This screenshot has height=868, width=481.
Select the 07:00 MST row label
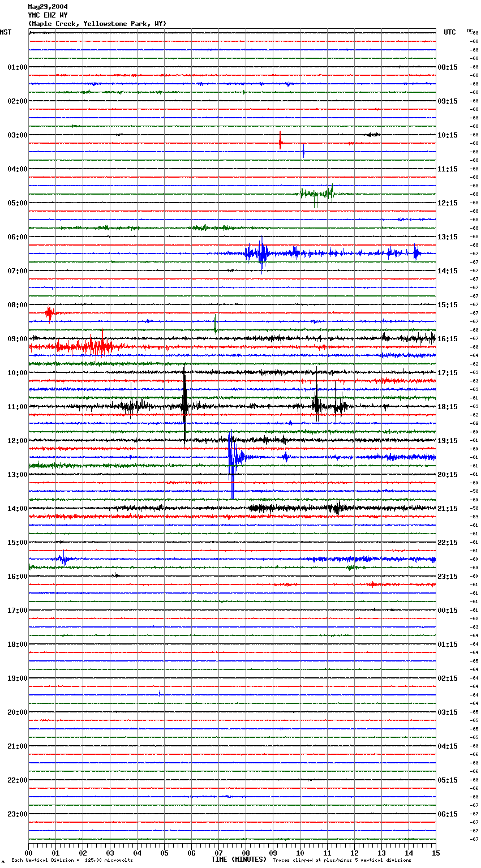pyautogui.click(x=18, y=271)
